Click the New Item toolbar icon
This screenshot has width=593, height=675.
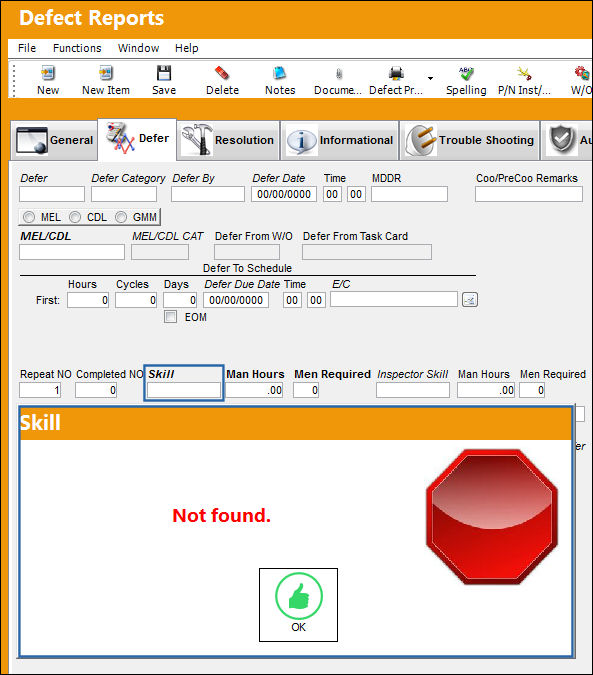106,73
